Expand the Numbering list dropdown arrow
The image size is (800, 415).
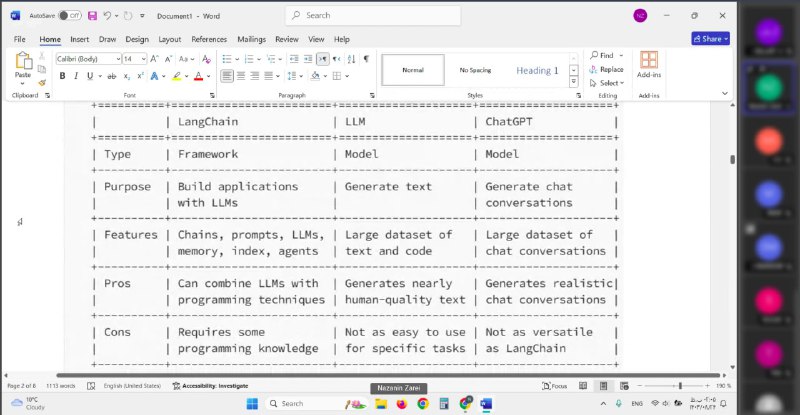click(259, 60)
